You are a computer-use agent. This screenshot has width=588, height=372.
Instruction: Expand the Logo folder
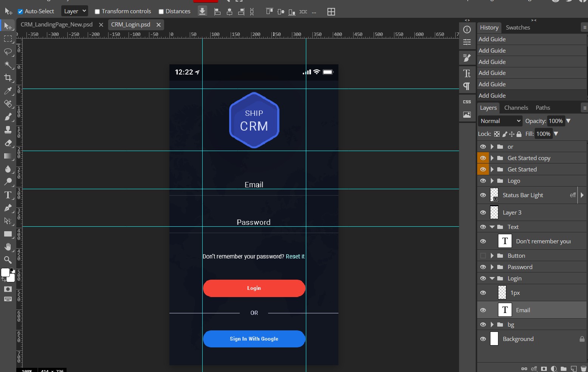(x=492, y=181)
